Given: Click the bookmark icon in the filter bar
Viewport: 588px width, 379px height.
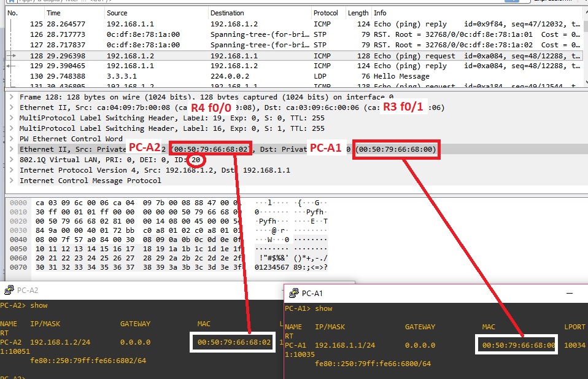Looking at the screenshot, I should (x=11, y=2).
